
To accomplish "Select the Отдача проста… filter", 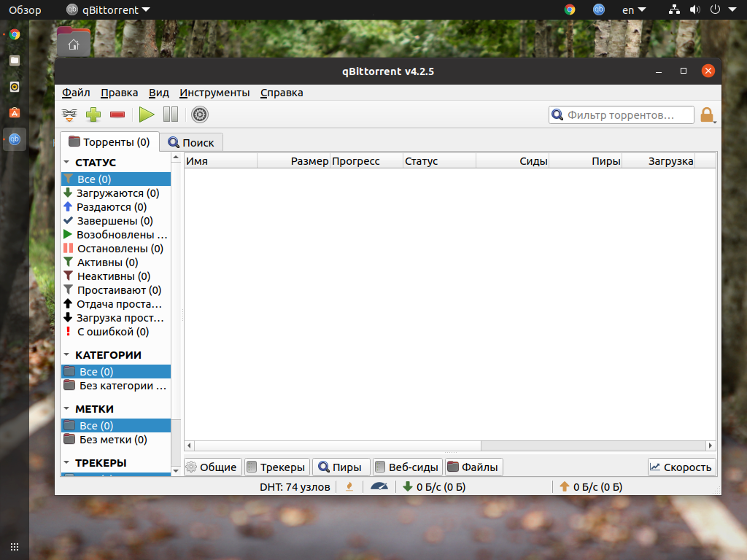I will click(116, 304).
